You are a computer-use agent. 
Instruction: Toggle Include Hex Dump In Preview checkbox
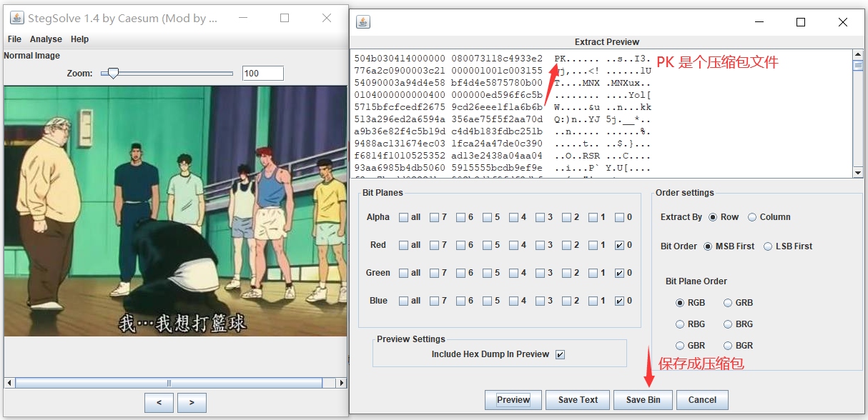point(561,354)
